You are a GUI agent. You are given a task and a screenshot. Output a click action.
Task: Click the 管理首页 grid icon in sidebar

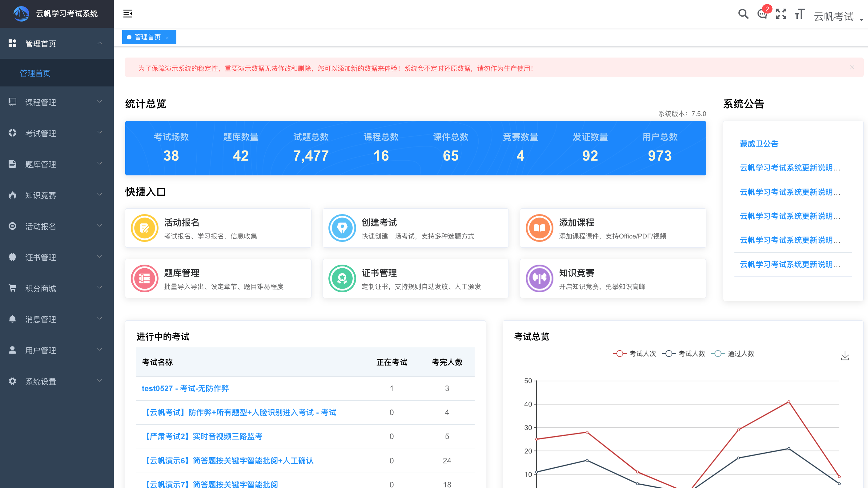click(x=13, y=43)
